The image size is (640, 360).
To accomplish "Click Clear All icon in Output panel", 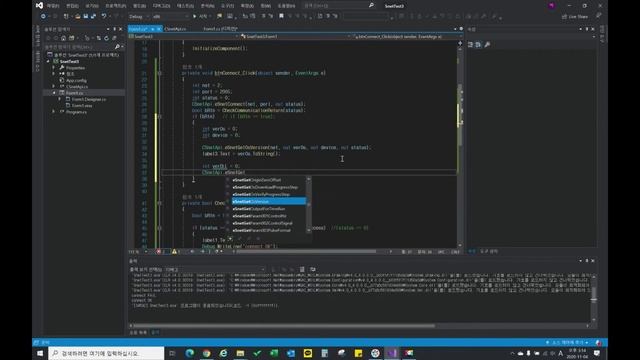I will (x=302, y=269).
